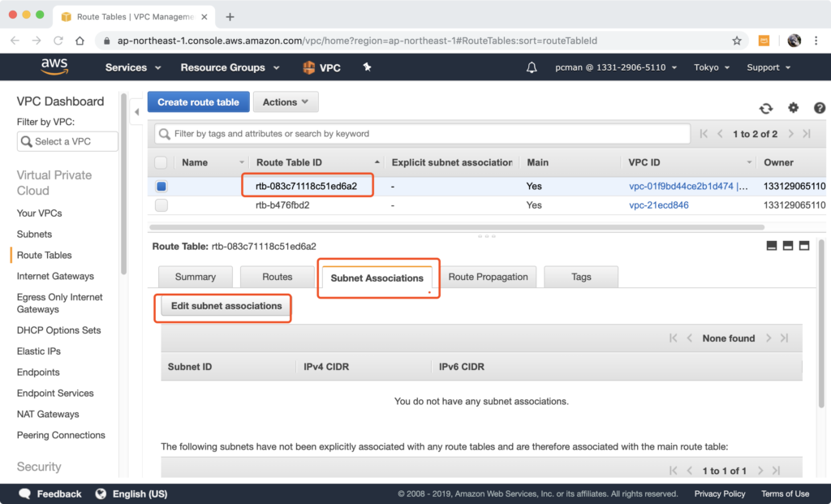
Task: Click Create route table button
Action: (x=198, y=101)
